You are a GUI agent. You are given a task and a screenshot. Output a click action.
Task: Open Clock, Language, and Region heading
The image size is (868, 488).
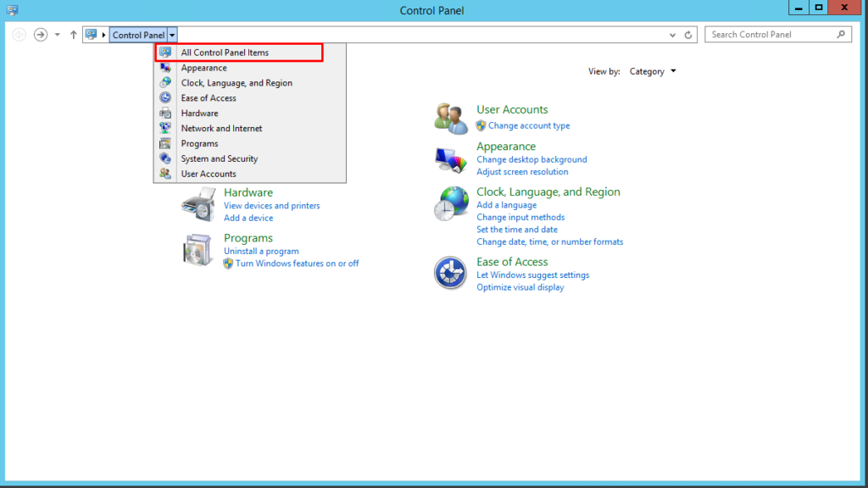548,191
